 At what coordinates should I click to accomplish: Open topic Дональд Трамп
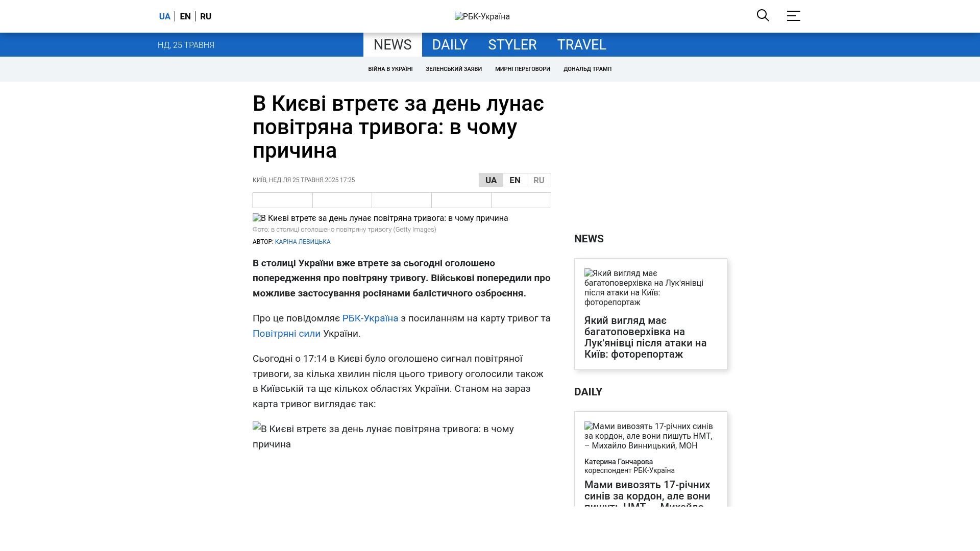pos(587,69)
